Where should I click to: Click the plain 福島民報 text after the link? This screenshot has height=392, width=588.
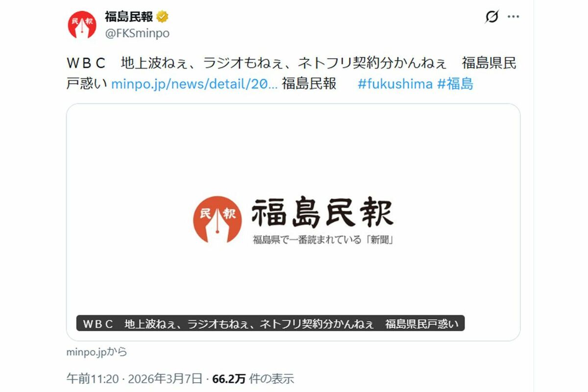(x=309, y=84)
